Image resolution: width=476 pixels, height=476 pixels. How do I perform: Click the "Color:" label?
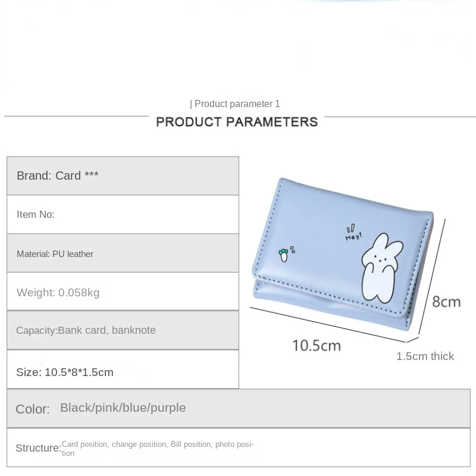coord(32,409)
